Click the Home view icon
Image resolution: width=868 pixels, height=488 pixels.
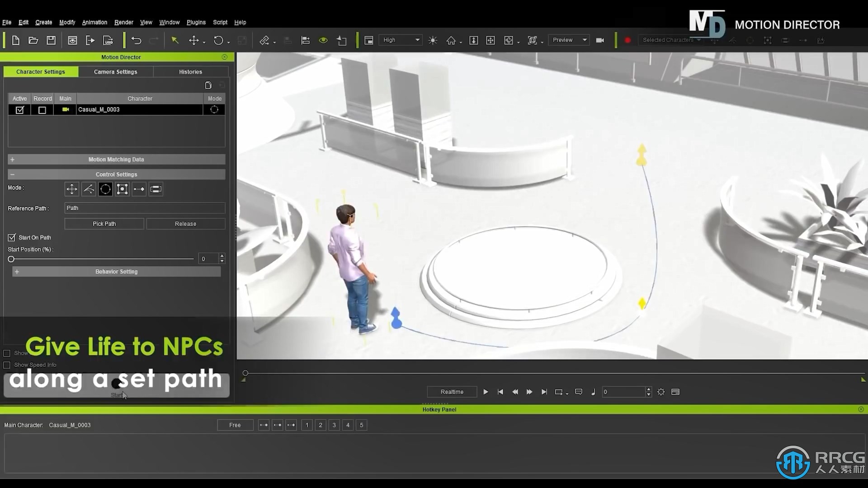[x=451, y=40]
